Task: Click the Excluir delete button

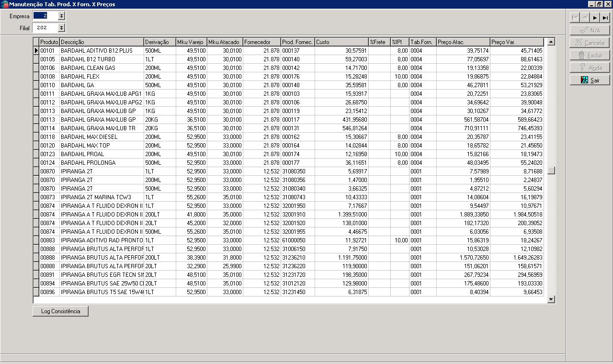Action: 590,55
